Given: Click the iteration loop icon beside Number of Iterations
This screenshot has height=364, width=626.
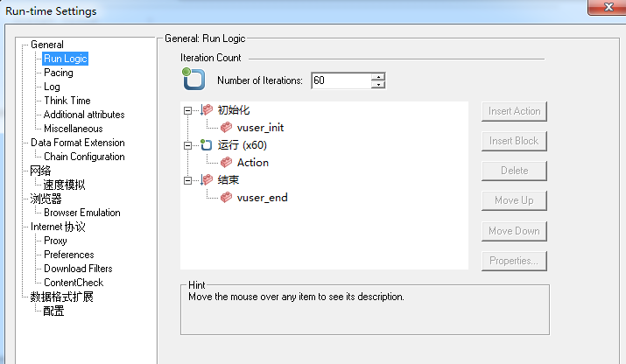Looking at the screenshot, I should point(193,79).
